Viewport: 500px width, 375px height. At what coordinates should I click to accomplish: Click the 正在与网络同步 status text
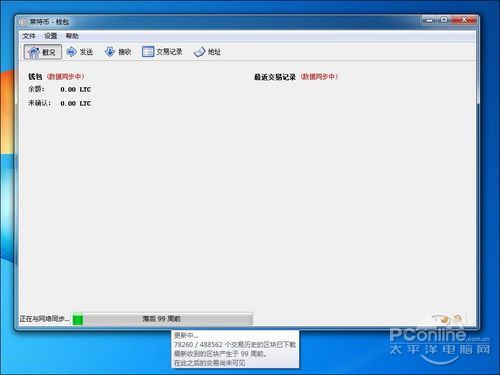(45, 319)
